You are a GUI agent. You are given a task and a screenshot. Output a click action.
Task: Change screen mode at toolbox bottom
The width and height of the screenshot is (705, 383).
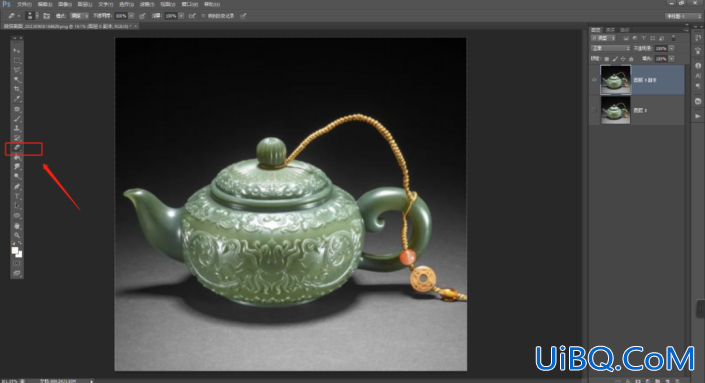coord(17,273)
